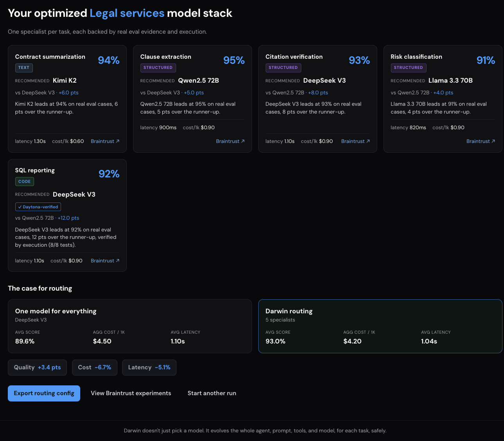
Task: Open Braintrust link in SQL reporting card
Action: pos(105,261)
